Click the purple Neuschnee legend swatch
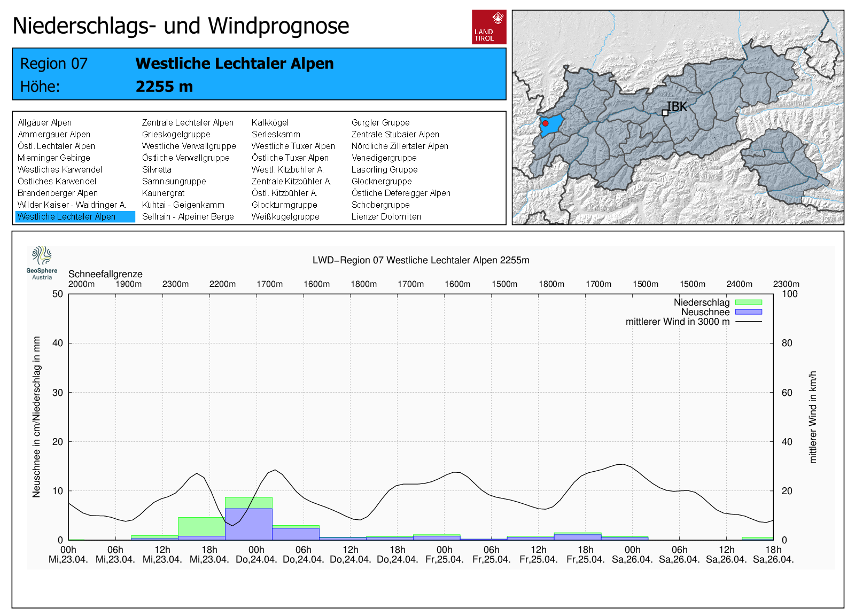Viewport: 855px width, 616px height. point(748,312)
